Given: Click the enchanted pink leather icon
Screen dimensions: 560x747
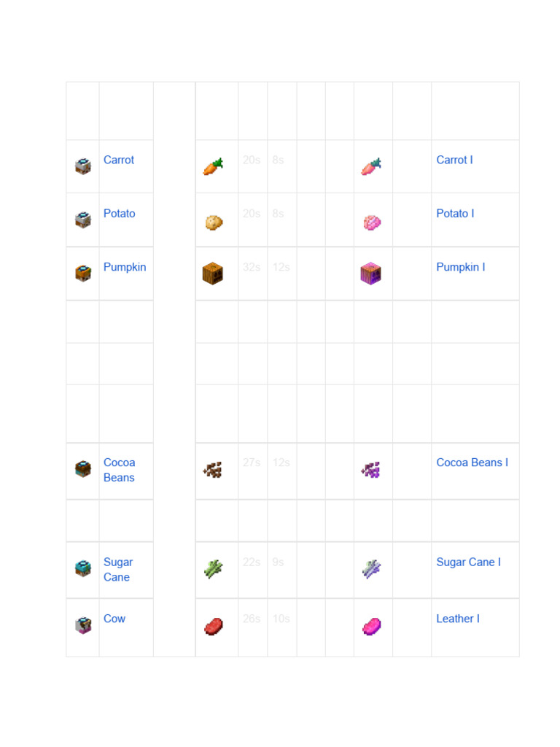Looking at the screenshot, I should pos(372,626).
